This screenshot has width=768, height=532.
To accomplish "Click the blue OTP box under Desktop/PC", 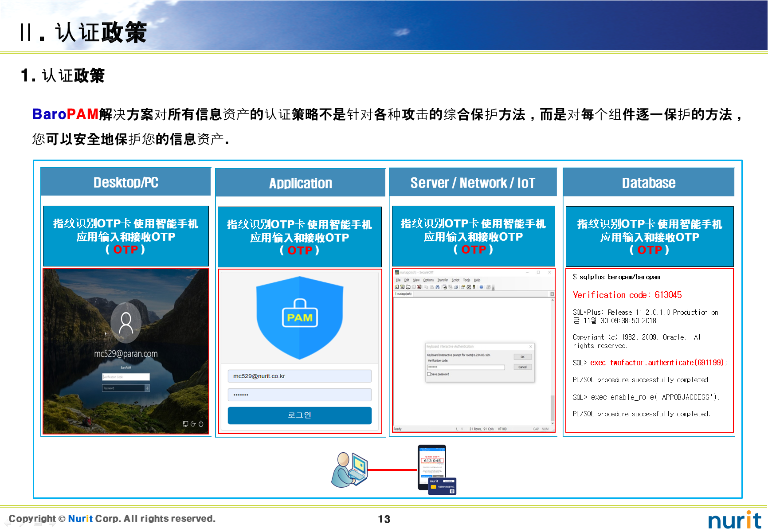I will (x=125, y=236).
